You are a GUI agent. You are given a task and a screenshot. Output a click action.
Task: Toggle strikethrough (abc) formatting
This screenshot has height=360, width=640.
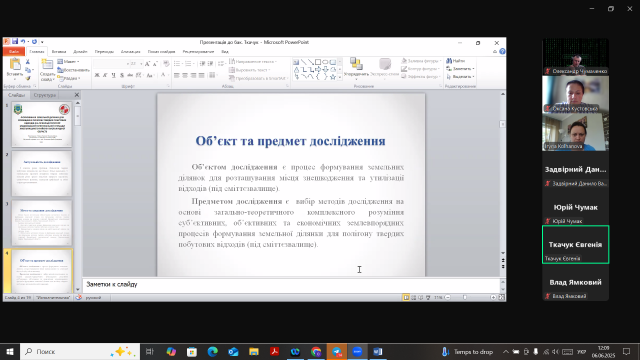(x=130, y=75)
